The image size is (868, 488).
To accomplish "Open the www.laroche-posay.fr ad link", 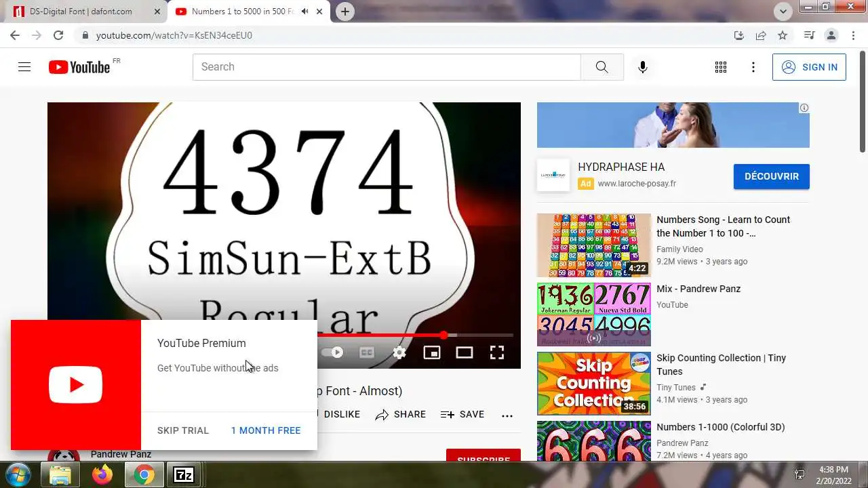I will point(637,184).
